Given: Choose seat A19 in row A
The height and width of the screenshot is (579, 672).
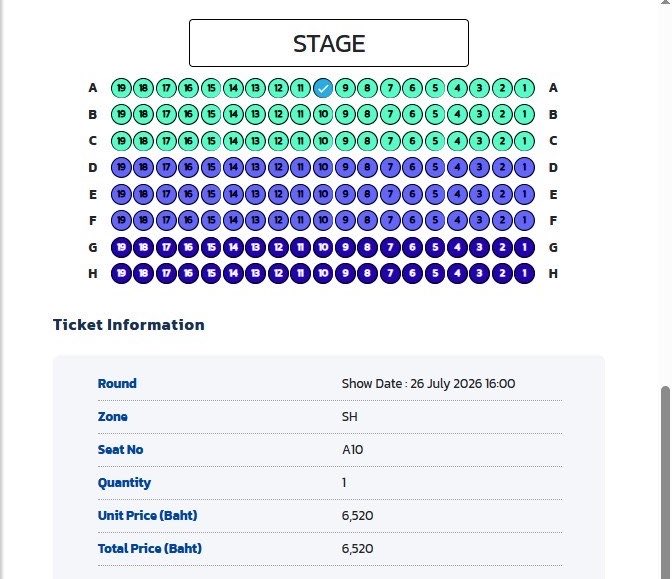Looking at the screenshot, I should pyautogui.click(x=121, y=88).
